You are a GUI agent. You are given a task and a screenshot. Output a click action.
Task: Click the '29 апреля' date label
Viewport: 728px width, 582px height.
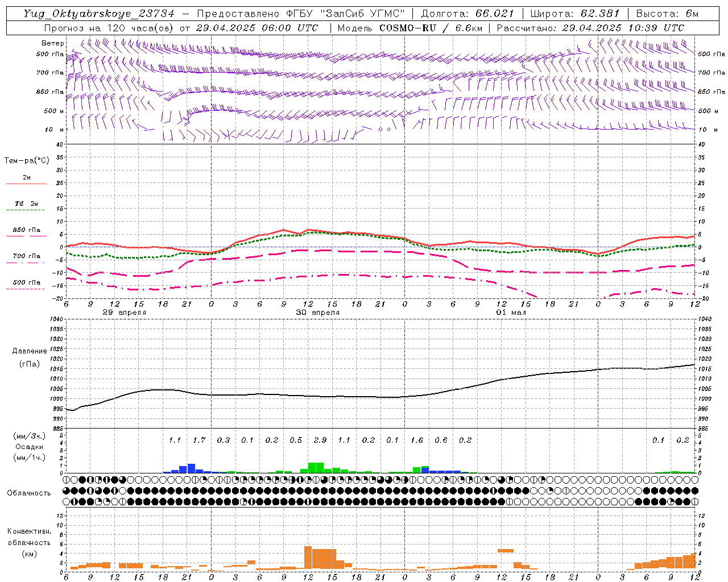[124, 313]
